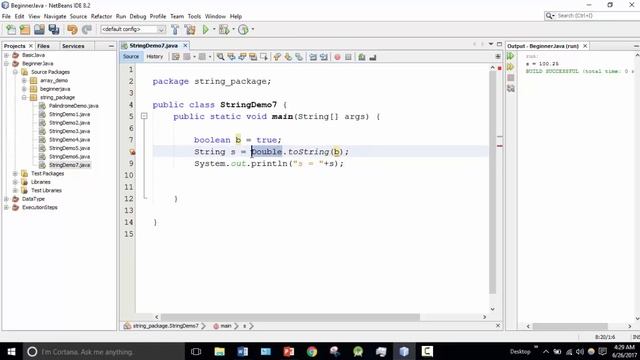The image size is (640, 360).
Task: Open the Profile Project dropdown arrow
Action: 253,29
